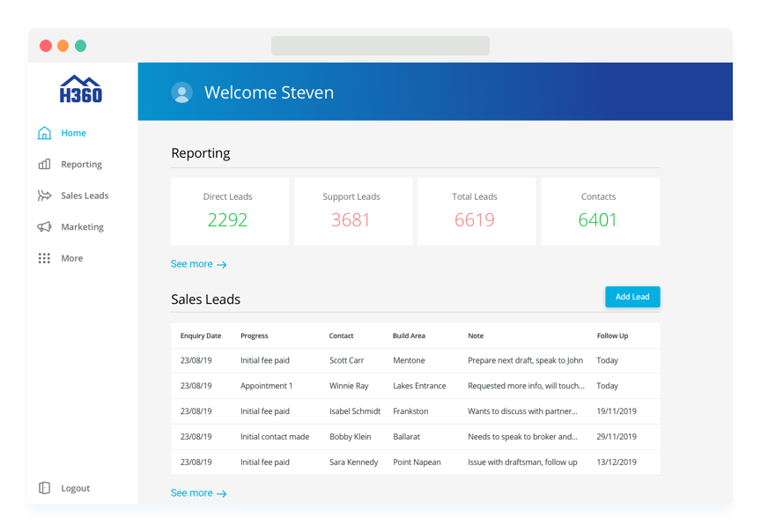Image resolution: width=761 pixels, height=532 pixels.
Task: Click the Reporting bar chart icon
Action: (x=44, y=164)
